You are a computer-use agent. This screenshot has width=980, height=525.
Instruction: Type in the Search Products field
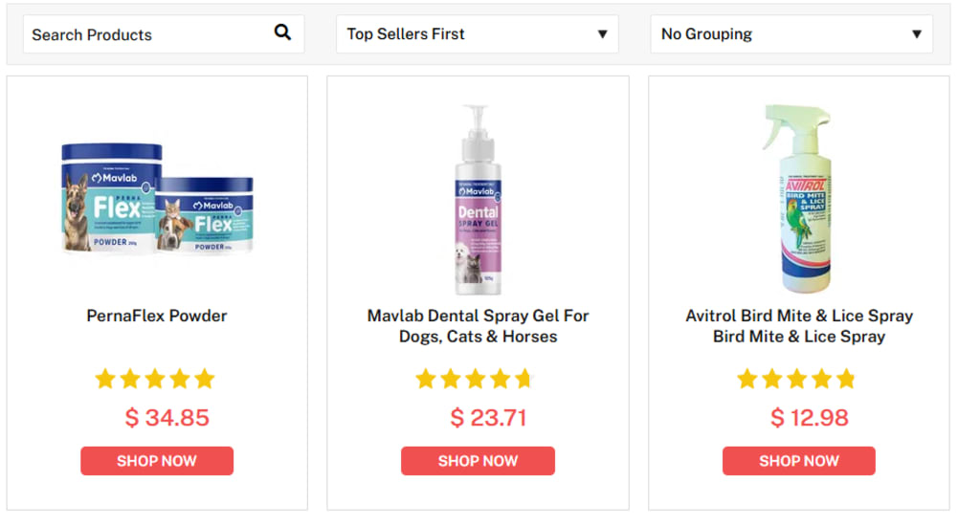point(144,34)
